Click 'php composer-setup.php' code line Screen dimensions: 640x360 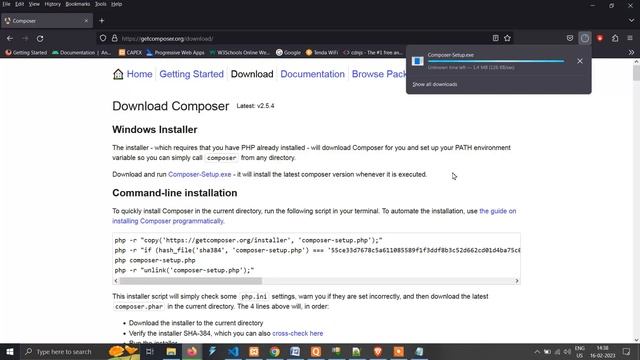155,260
